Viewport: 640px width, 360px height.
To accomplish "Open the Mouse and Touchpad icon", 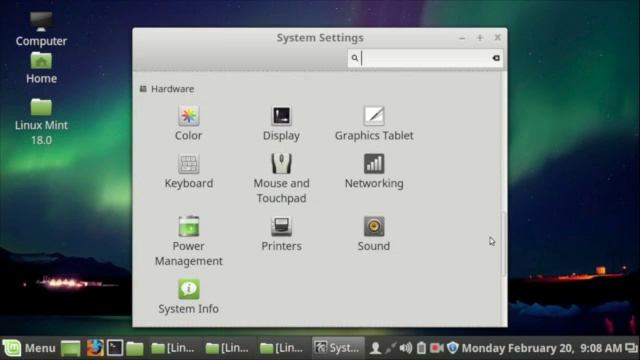I will pyautogui.click(x=281, y=164).
